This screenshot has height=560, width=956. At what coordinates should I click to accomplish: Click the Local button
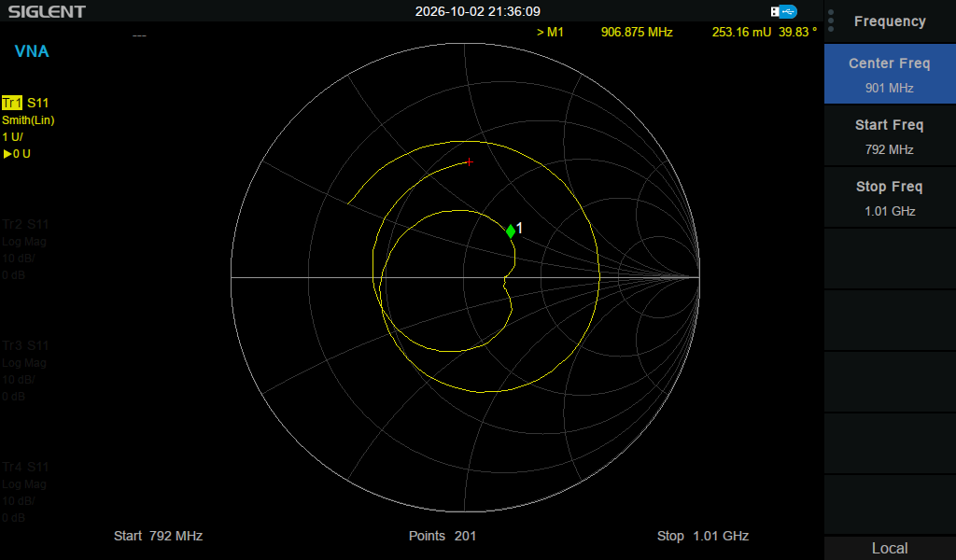(x=890, y=548)
